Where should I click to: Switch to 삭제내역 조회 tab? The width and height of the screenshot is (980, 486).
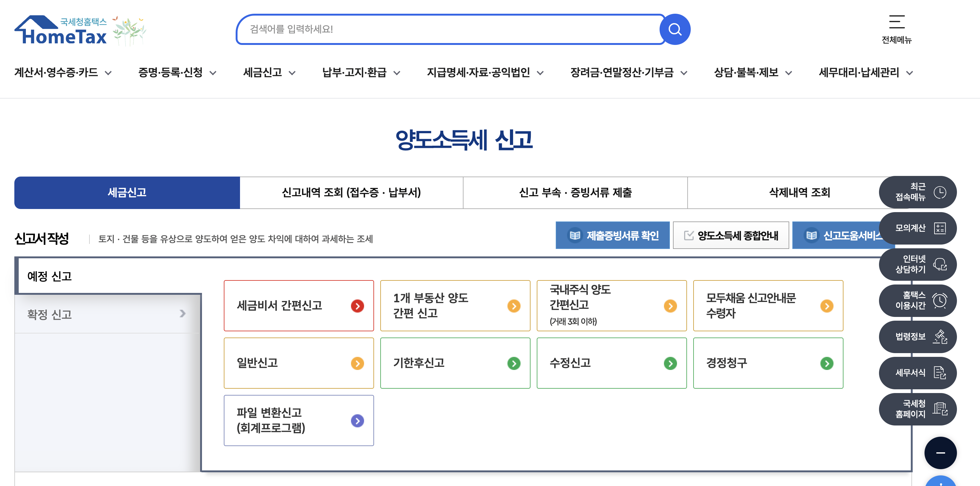click(799, 192)
